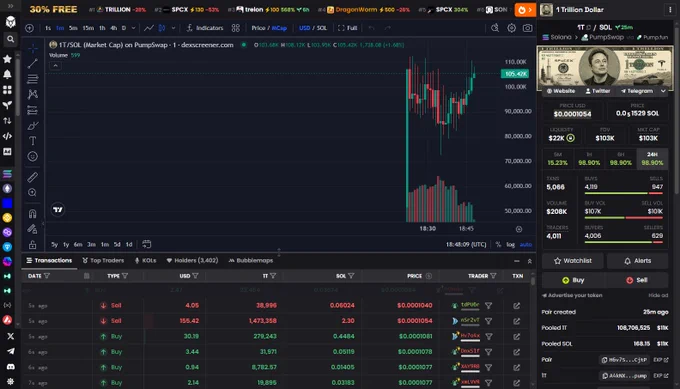This screenshot has height=389, width=680.
Task: Select the Avalanche red chain icon
Action: click(x=7, y=320)
